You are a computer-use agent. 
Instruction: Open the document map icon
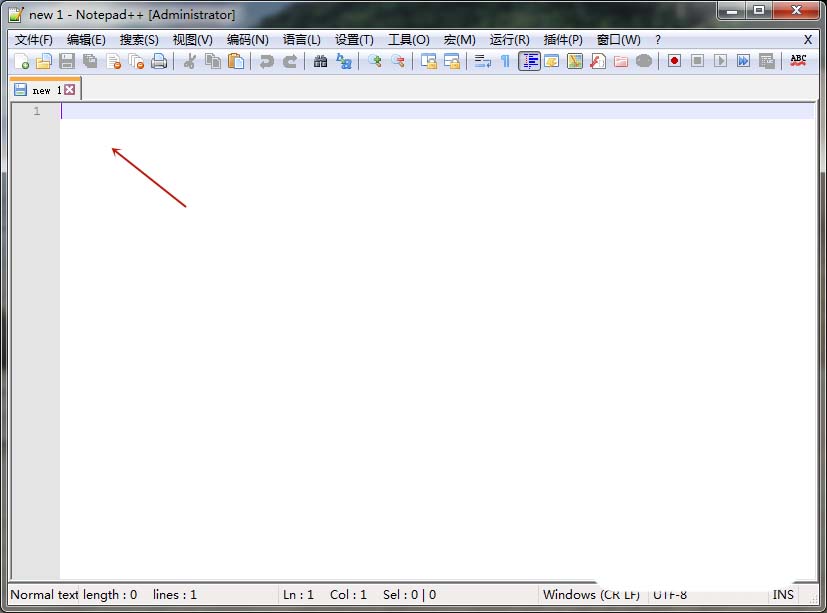(575, 61)
